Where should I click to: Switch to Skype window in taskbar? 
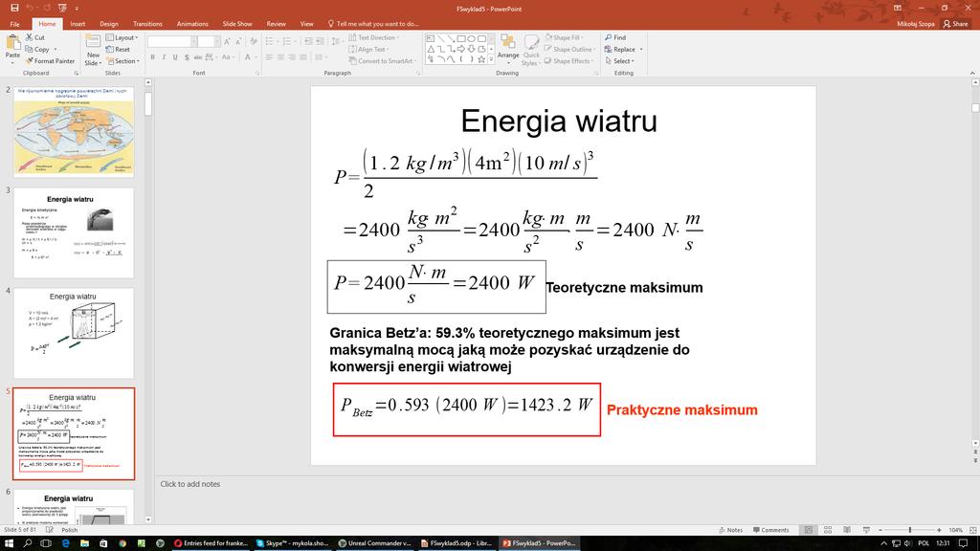(293, 543)
